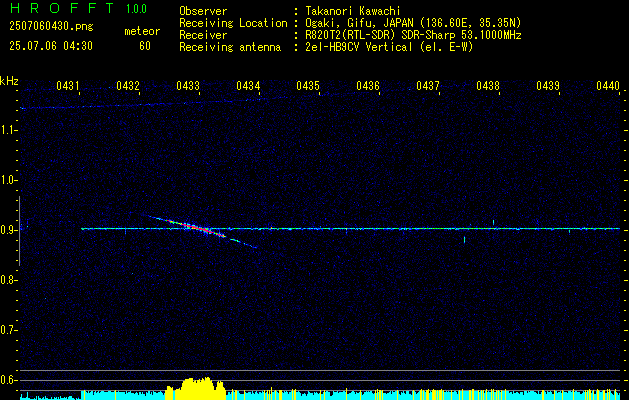The height and width of the screenshot is (400, 629).
Task: Click the 0438 time marker
Action: (x=488, y=85)
